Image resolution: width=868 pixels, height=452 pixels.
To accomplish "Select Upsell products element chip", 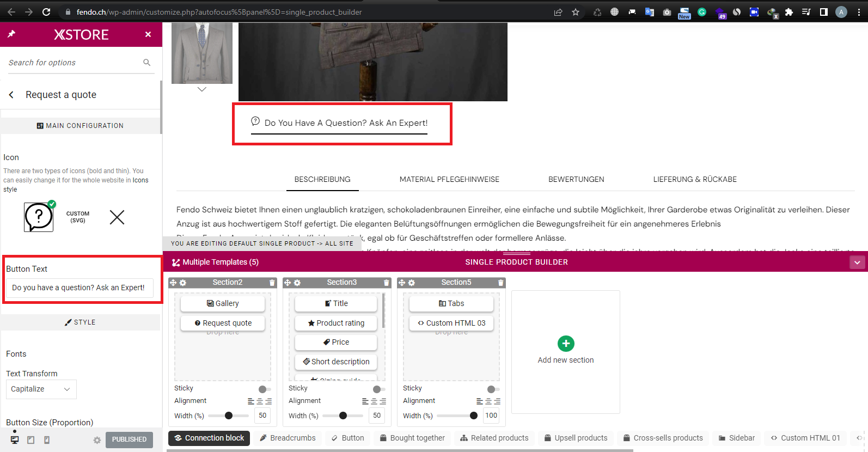I will pos(576,438).
